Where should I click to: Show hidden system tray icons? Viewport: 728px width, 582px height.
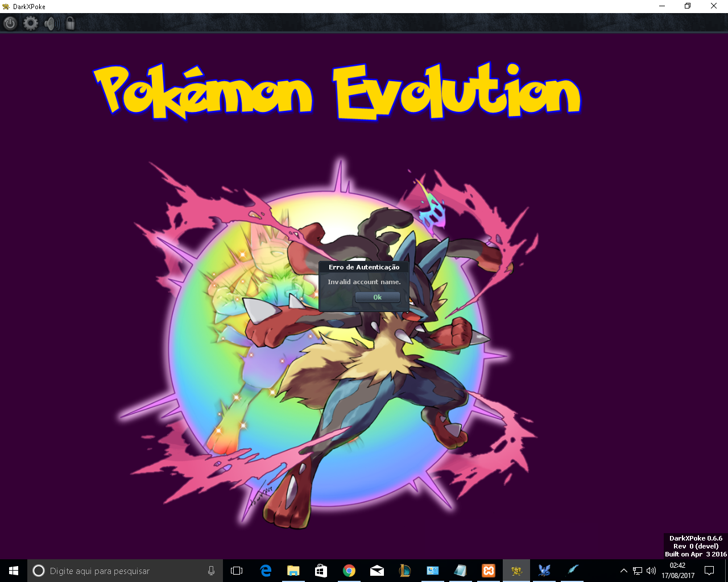coord(623,571)
